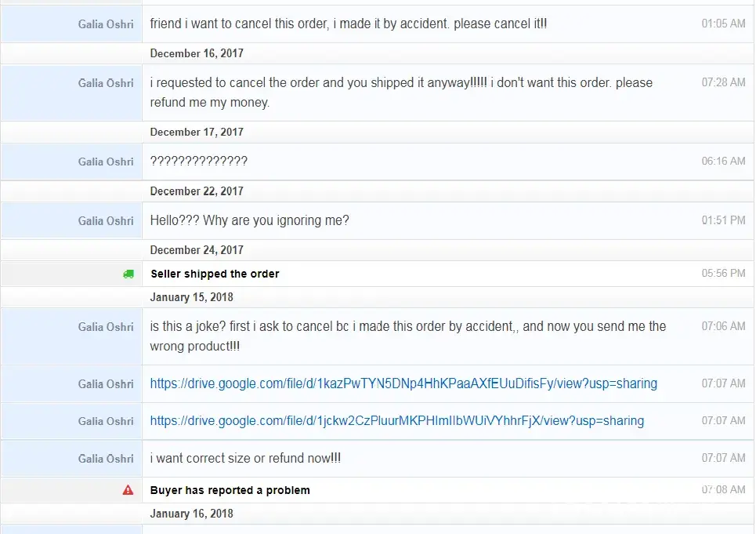Image resolution: width=756 pixels, height=534 pixels.
Task: Click the December 24, 2017 date header
Action: [197, 250]
